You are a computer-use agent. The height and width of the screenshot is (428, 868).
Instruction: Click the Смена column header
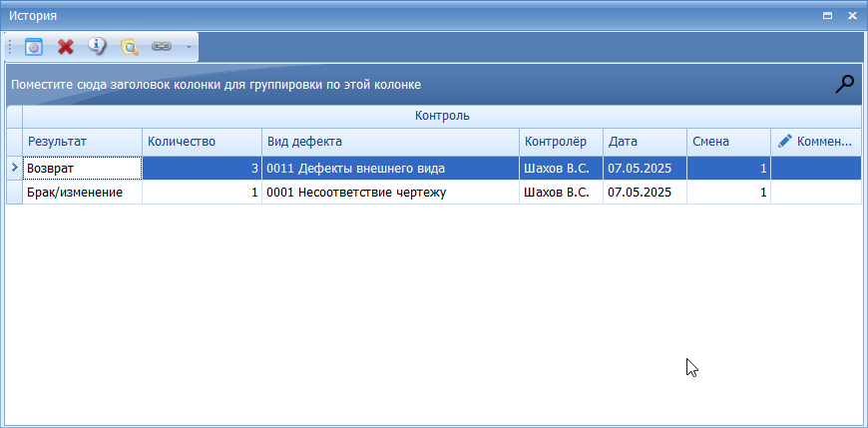pyautogui.click(x=727, y=142)
